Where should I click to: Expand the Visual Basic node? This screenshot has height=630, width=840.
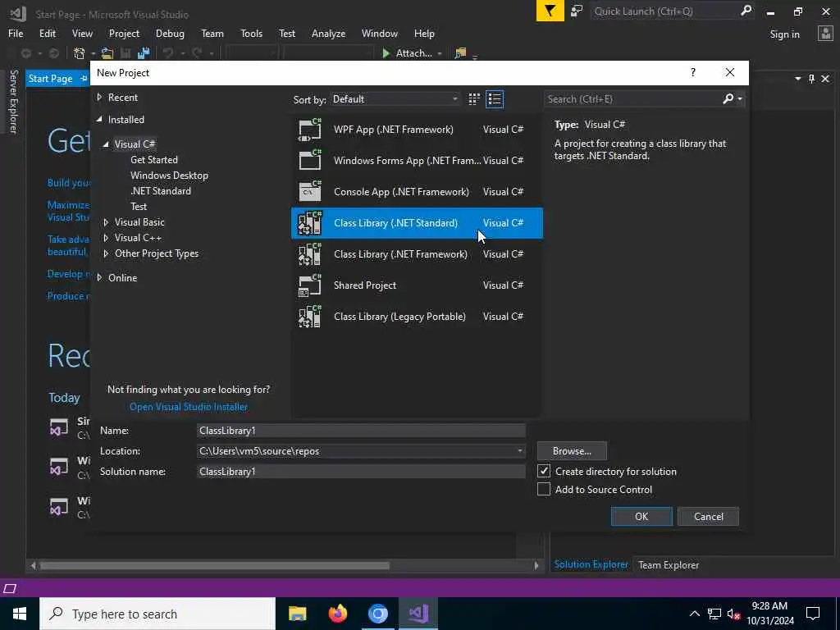coord(106,221)
